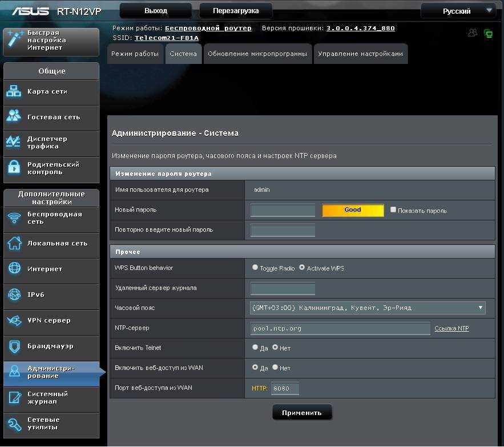Screen dimensions: 504x447
Task: Click the IPv6 globe icon
Action: (14, 294)
